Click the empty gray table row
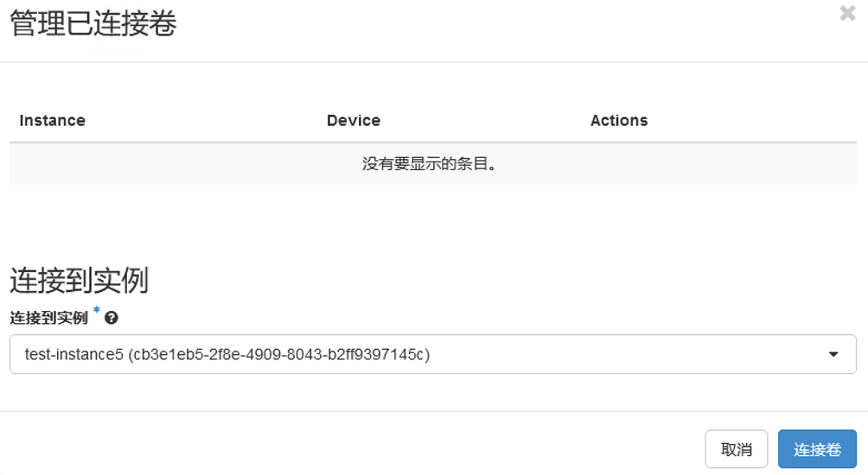Viewport: 868px width, 475px height. [433, 164]
